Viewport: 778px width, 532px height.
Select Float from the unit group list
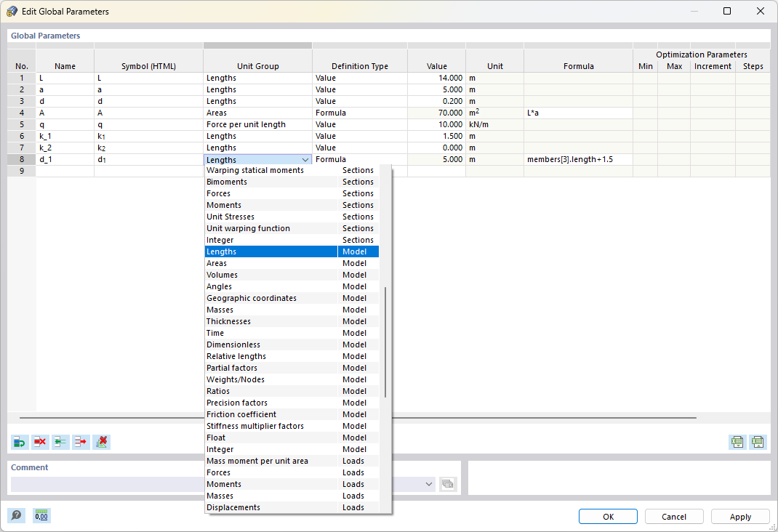[292, 438]
